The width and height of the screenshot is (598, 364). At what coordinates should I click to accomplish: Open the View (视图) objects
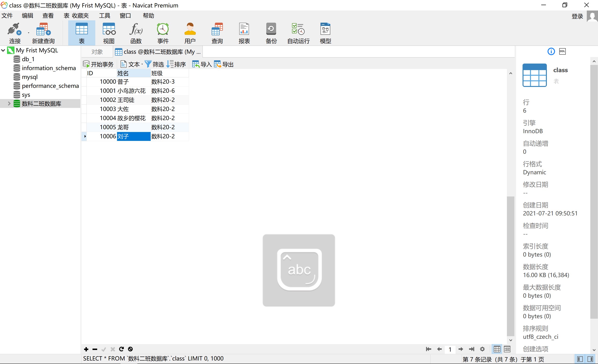[x=109, y=33]
